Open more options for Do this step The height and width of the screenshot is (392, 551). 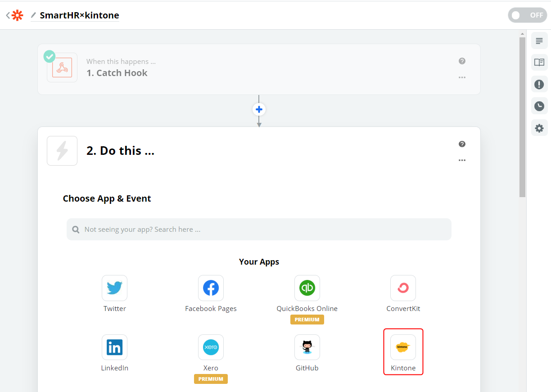tap(462, 160)
